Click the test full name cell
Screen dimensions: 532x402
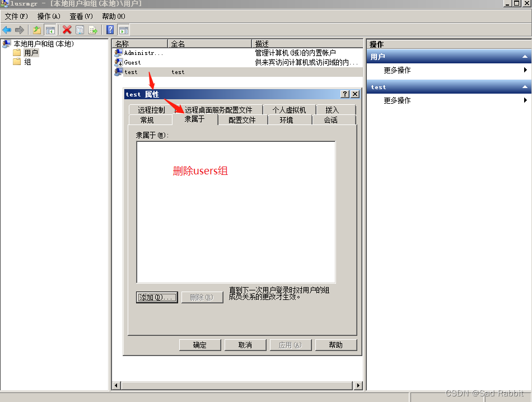[x=178, y=72]
